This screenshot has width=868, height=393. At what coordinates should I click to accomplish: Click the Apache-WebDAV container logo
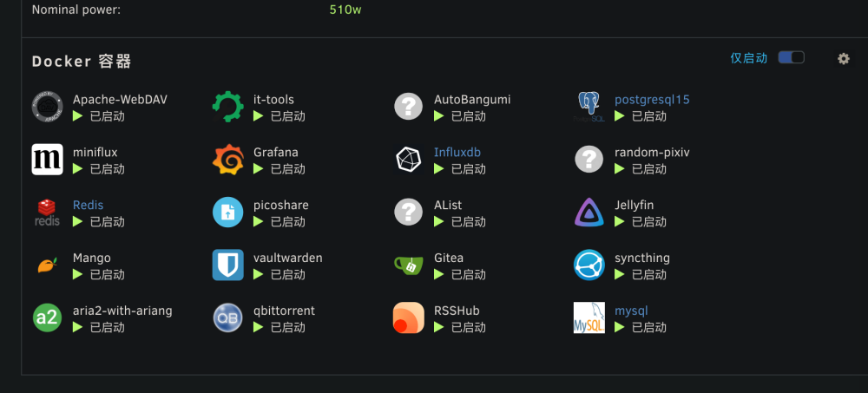click(x=47, y=107)
